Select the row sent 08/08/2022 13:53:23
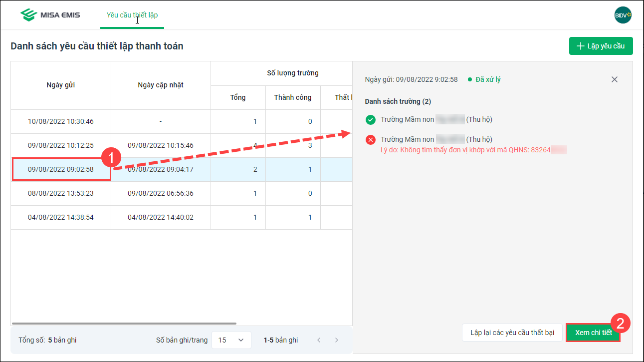Viewport: 644px width, 362px height. click(61, 193)
